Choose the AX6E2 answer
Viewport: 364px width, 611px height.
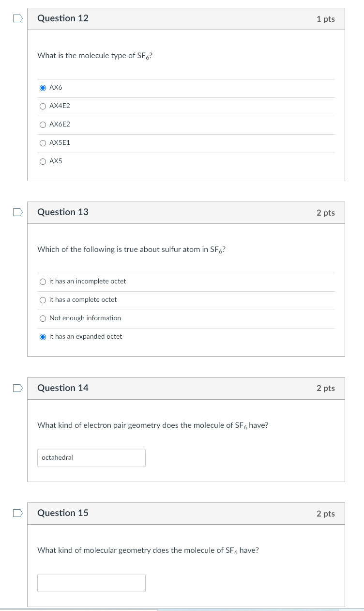point(43,125)
